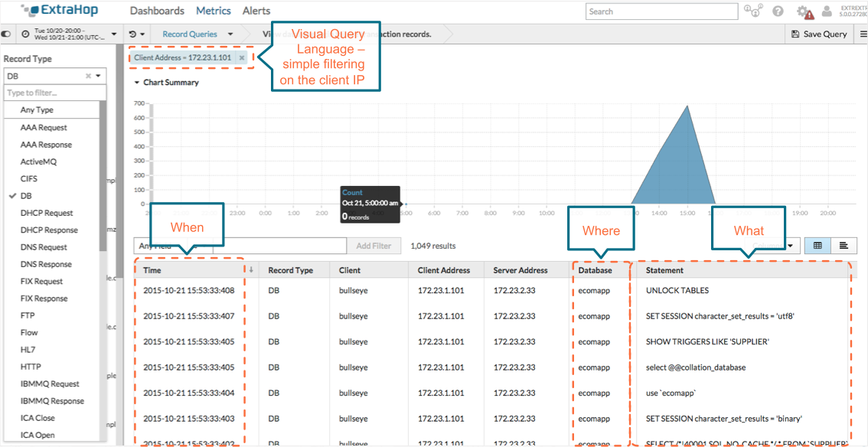Viewport: 868px width, 447px height.
Task: Click the Add Filter button
Action: (374, 246)
